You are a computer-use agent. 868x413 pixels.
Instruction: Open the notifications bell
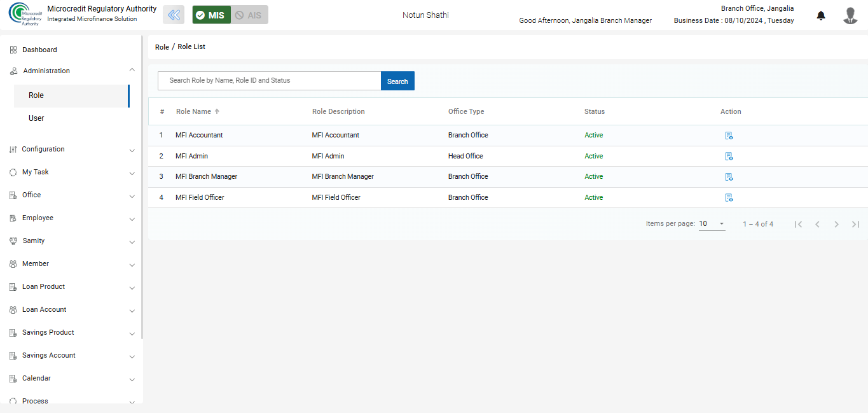821,15
